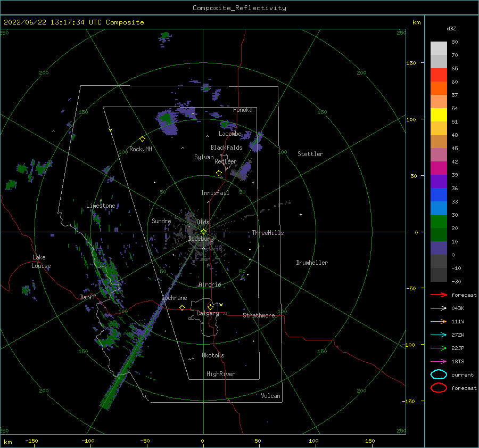
Task: Click the magenta 18TS arrow in the legend
Action: click(x=439, y=362)
